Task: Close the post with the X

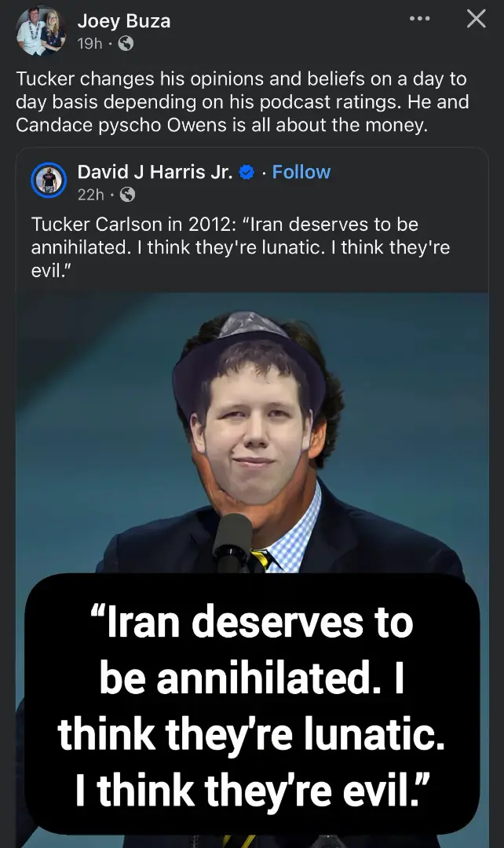Action: point(476,19)
